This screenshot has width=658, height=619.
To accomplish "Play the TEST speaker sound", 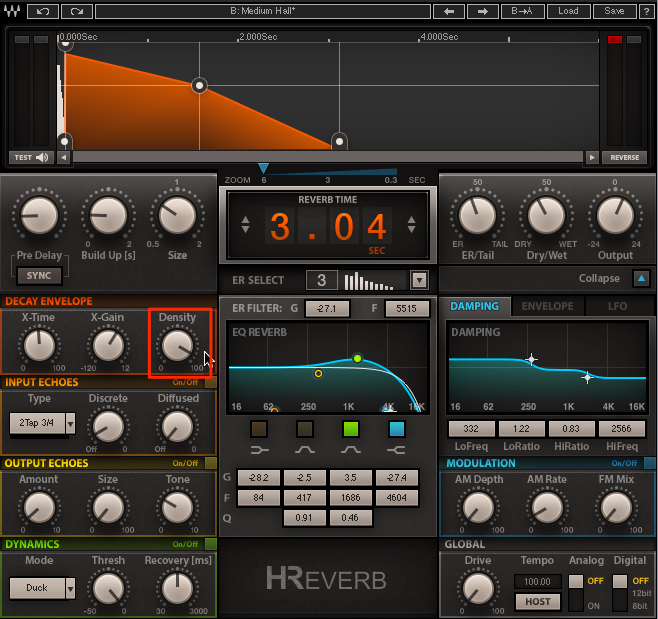I will pyautogui.click(x=31, y=158).
